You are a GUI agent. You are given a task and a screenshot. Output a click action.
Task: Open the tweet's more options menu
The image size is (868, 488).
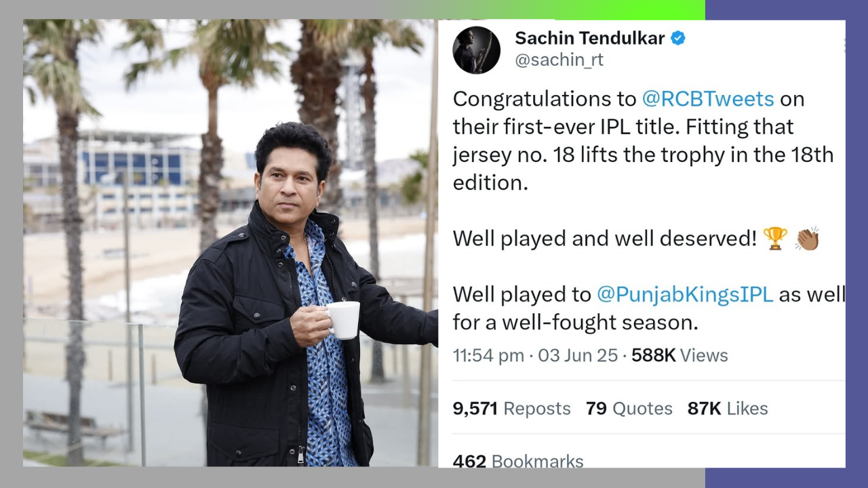[843, 45]
